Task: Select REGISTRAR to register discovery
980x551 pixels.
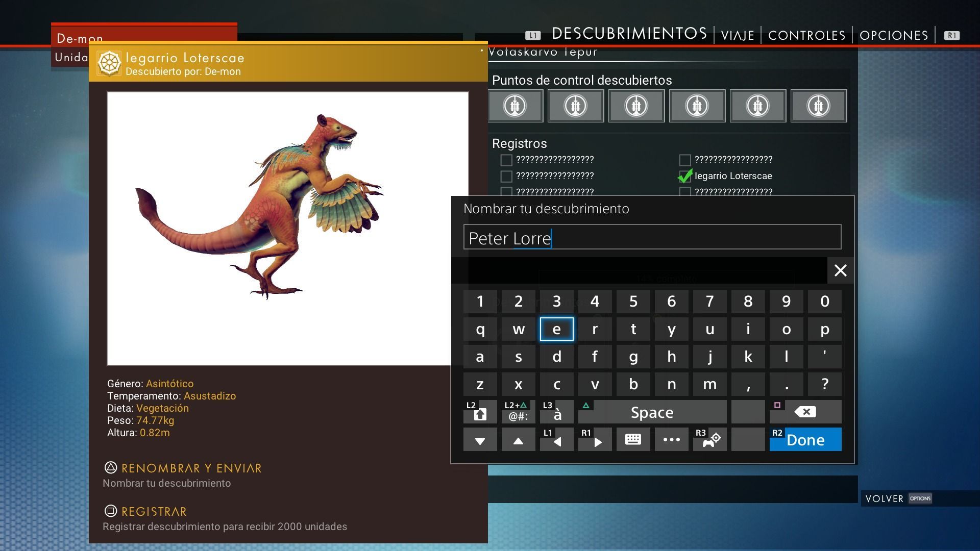Action: [x=154, y=511]
